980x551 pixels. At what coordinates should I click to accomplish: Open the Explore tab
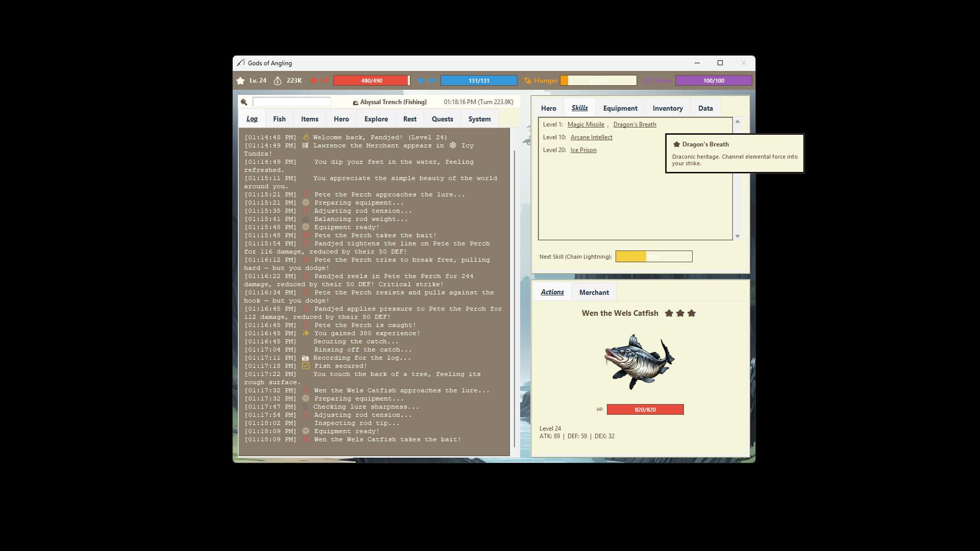376,118
